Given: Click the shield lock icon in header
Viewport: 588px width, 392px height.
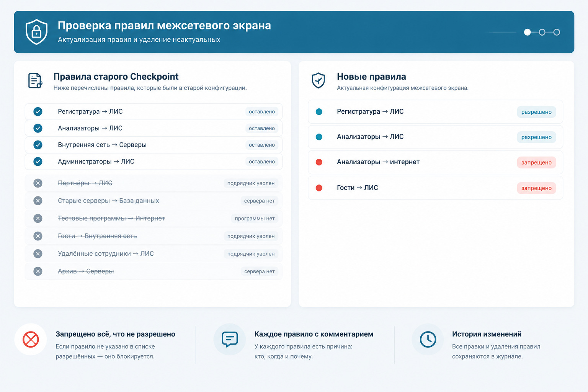Looking at the screenshot, I should coord(36,32).
